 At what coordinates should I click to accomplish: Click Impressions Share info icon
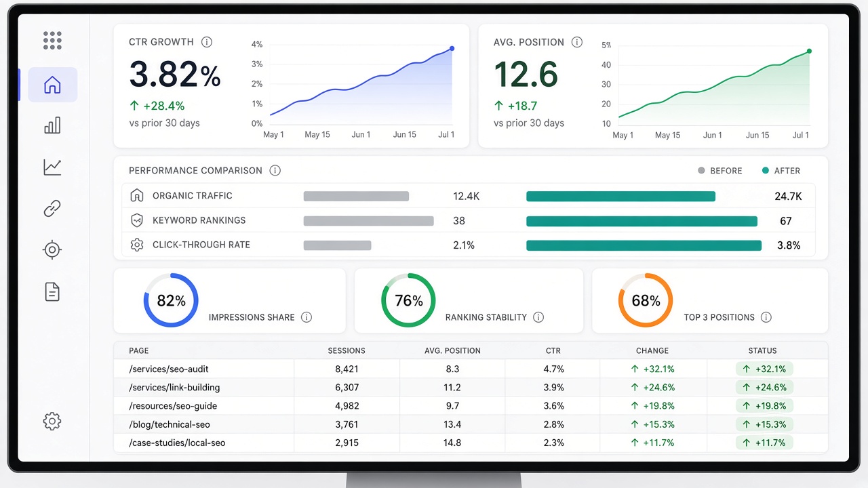click(x=307, y=317)
